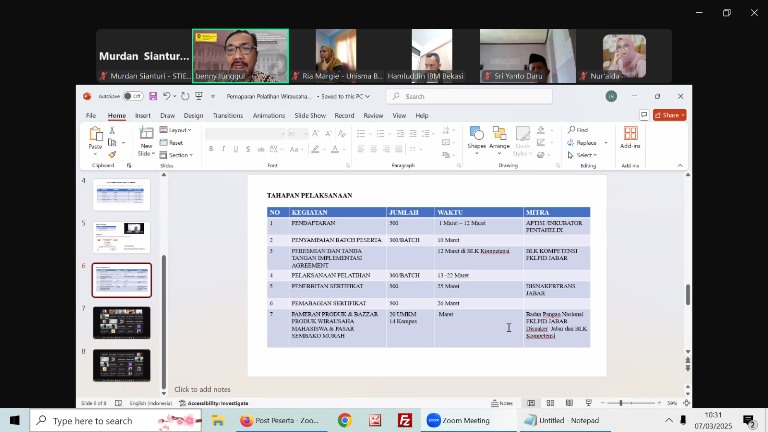Click the Save icon in title bar
Screen dimensions: 768x432
(152, 96)
